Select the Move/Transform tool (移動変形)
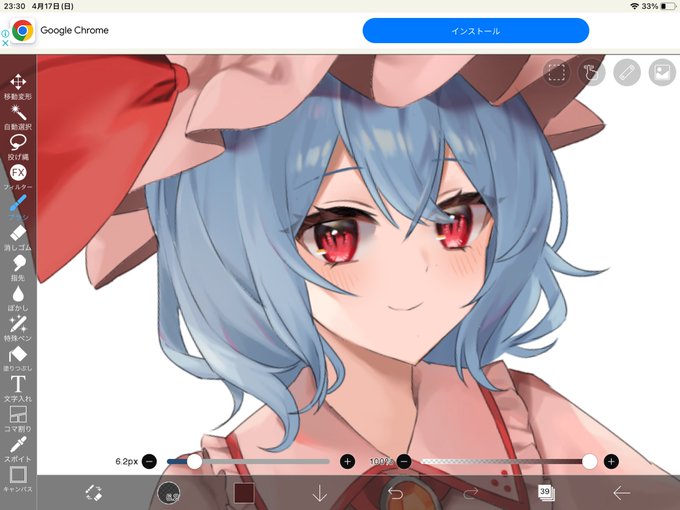The height and width of the screenshot is (510, 680). click(x=18, y=86)
